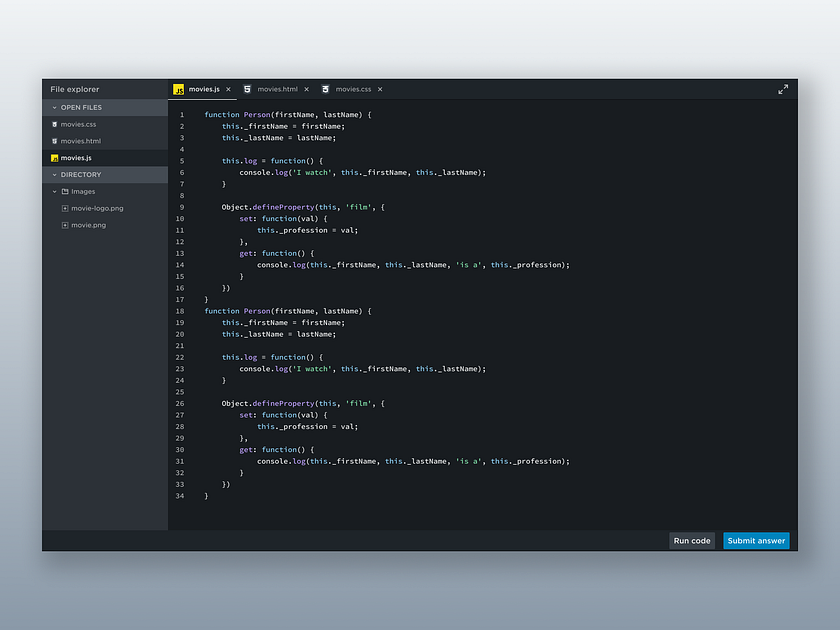The height and width of the screenshot is (630, 840).
Task: Switch to the movies.html tab
Action: tap(276, 89)
